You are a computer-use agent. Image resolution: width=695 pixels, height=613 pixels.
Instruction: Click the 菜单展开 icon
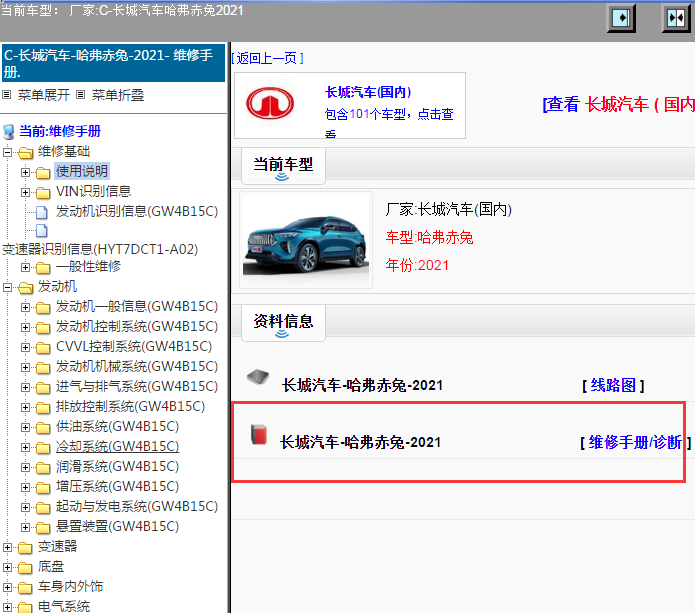click(7, 94)
